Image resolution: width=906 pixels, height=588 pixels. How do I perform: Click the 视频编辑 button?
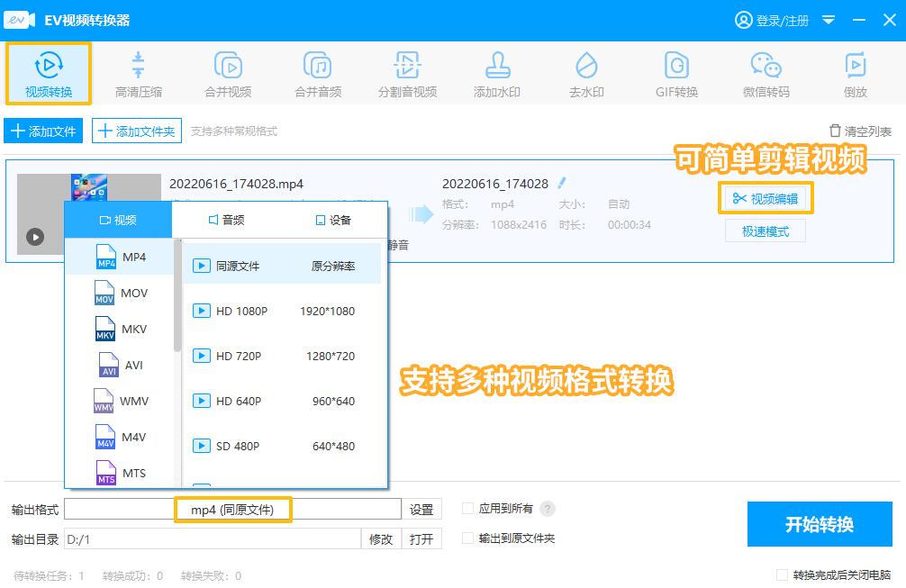click(766, 199)
